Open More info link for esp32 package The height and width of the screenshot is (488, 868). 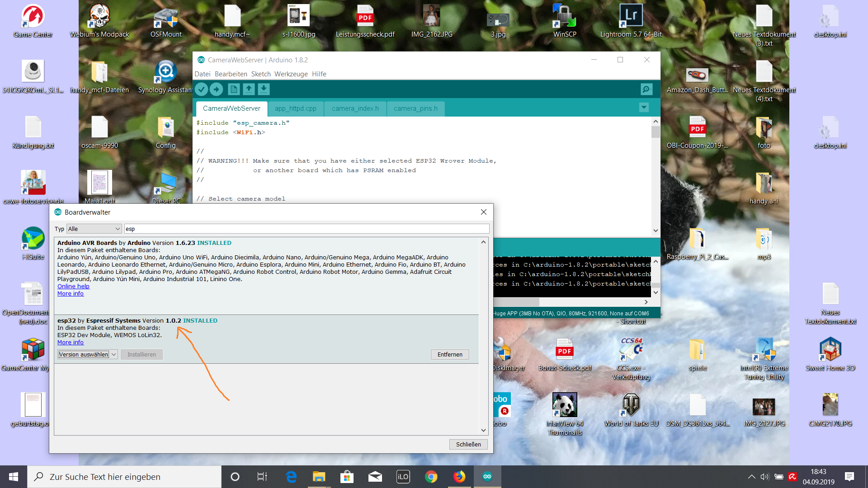pyautogui.click(x=71, y=342)
